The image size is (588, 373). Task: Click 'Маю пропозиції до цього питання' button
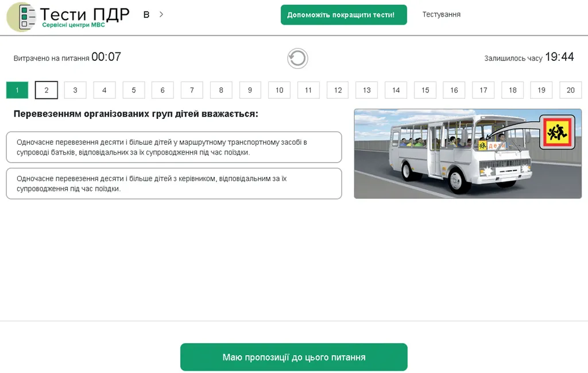[x=293, y=357]
